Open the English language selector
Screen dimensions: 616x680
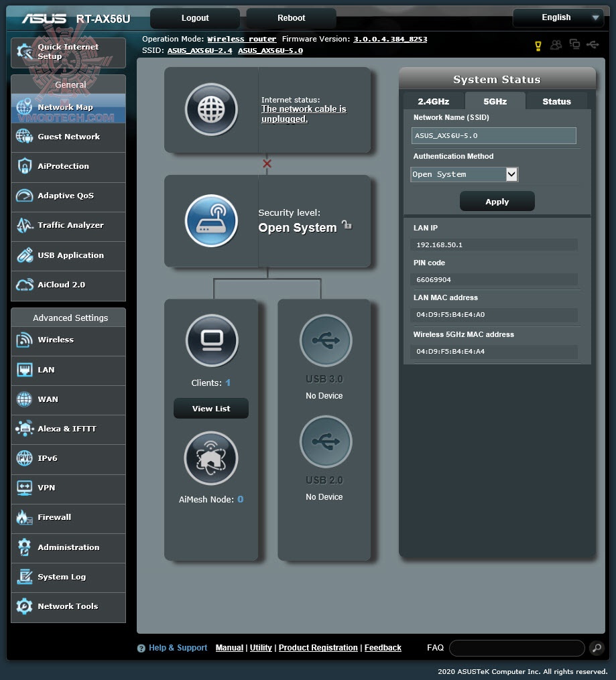pyautogui.click(x=558, y=18)
